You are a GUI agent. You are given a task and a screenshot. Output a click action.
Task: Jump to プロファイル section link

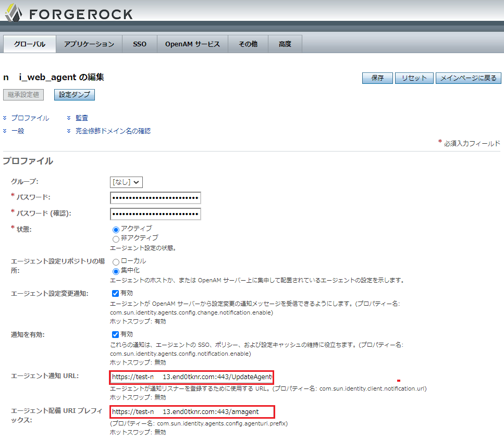30,118
